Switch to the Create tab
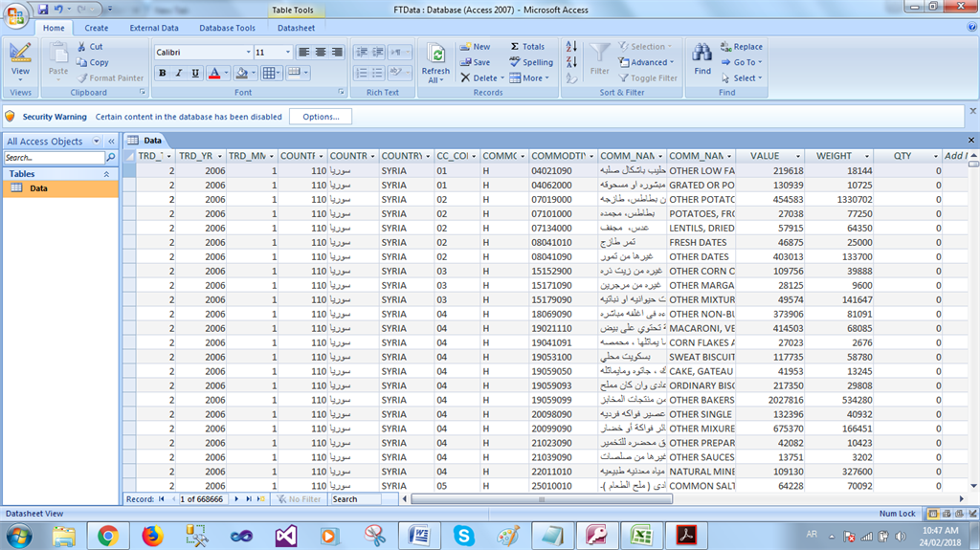Screen dimensions: 980x550 tap(97, 28)
